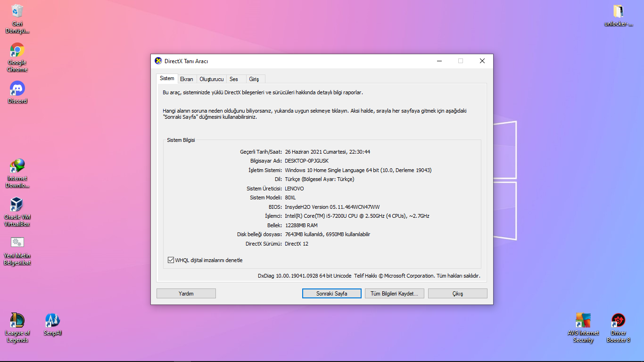Select the Yeni Metin Belgesi.bat file
This screenshot has height=362, width=644.
pos(17,251)
